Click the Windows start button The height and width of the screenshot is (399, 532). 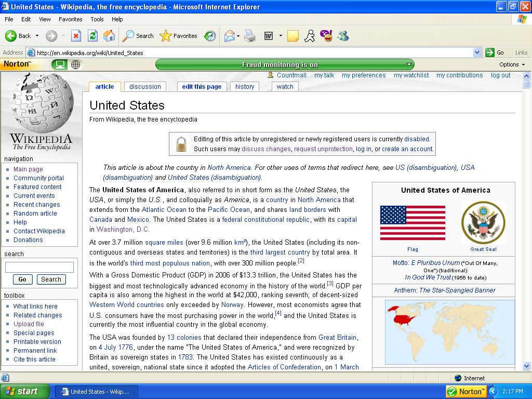[24, 392]
